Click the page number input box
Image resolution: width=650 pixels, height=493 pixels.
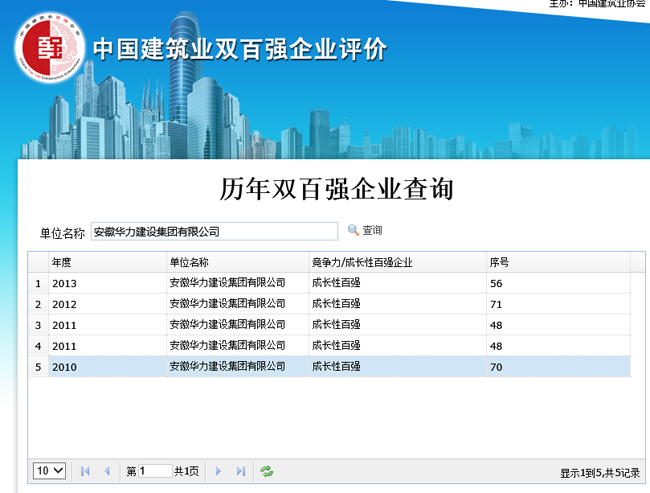tap(155, 471)
